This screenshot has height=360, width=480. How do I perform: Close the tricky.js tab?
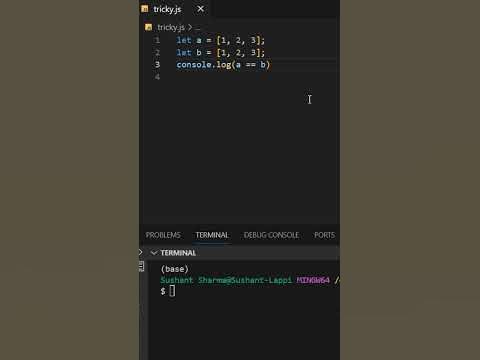[200, 9]
